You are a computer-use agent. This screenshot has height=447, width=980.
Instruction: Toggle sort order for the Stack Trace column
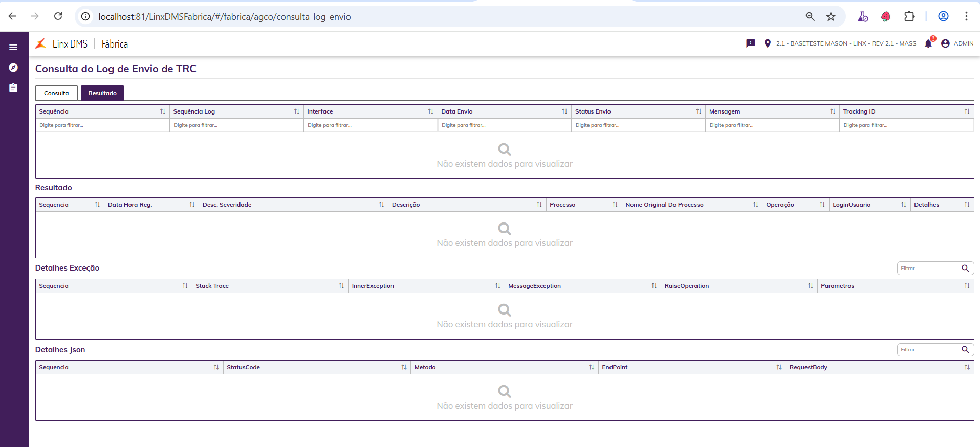point(341,286)
